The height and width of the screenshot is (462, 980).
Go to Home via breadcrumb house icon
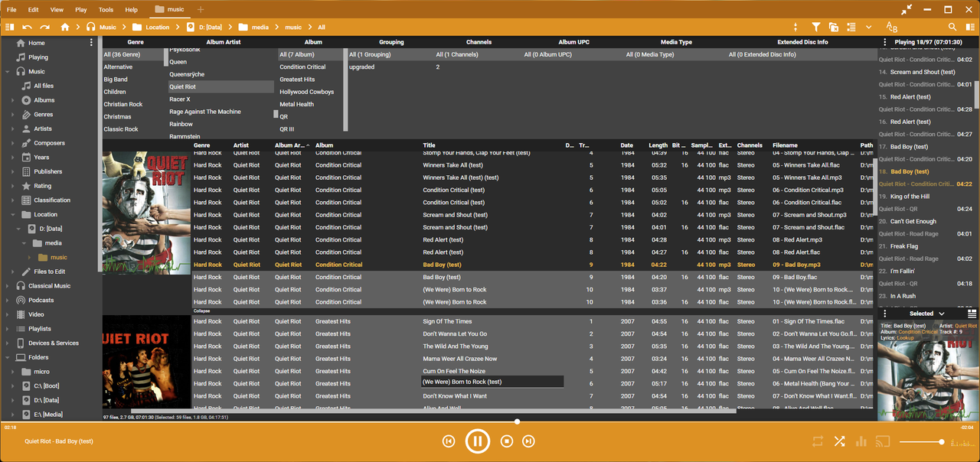point(65,27)
